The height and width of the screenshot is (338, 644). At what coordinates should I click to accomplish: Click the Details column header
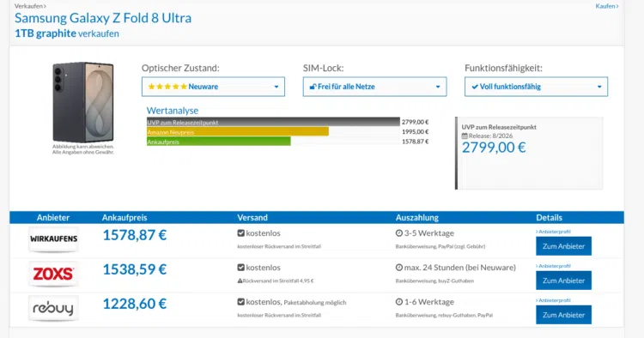pyautogui.click(x=550, y=218)
